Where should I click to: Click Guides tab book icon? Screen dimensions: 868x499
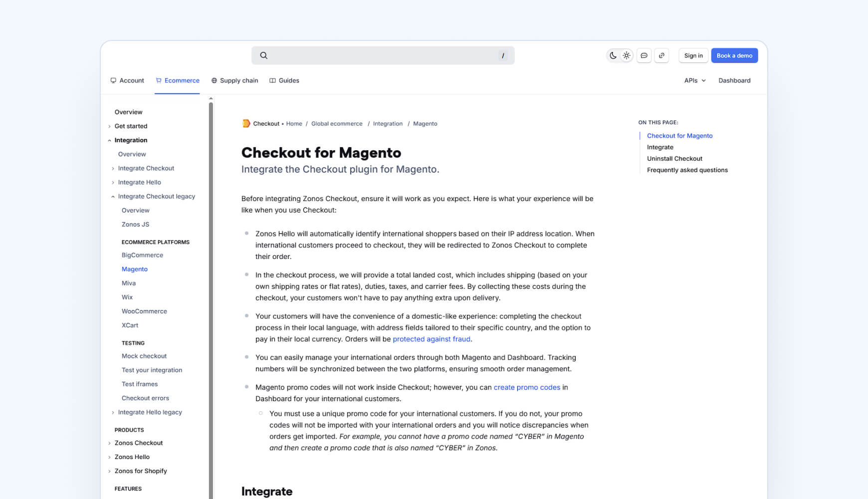click(x=272, y=80)
